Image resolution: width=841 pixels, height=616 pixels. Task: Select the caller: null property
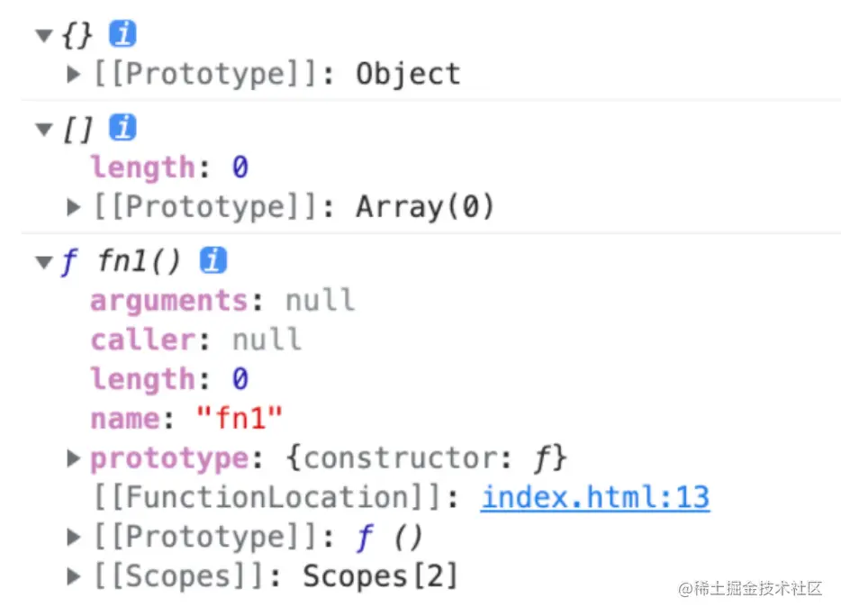[195, 340]
